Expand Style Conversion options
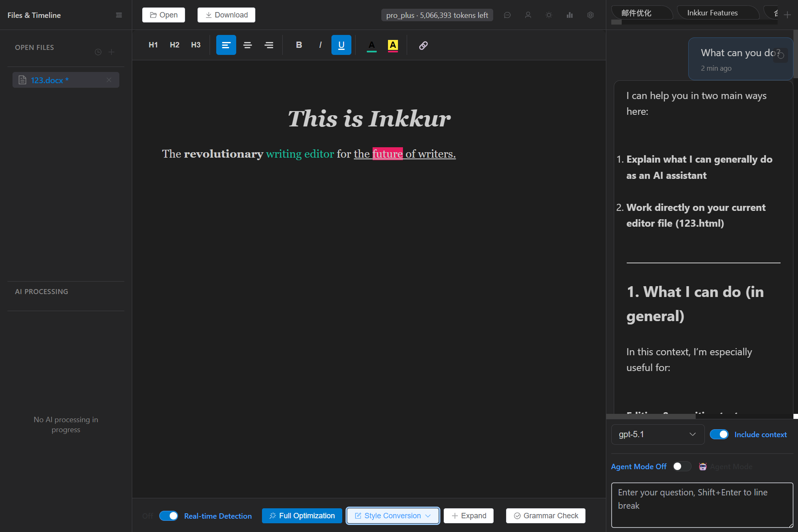The image size is (798, 532). point(428,515)
